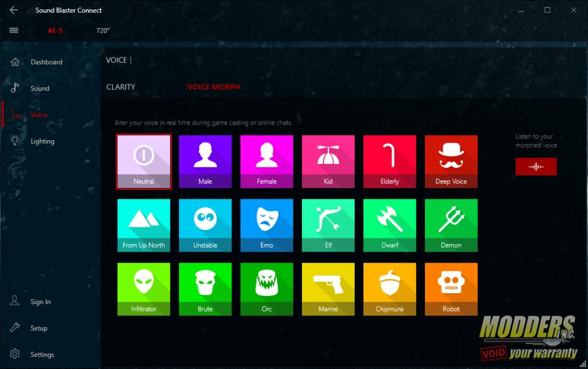Select the Chipmunk acorn voice preset
The image size is (588, 369).
pos(390,289)
